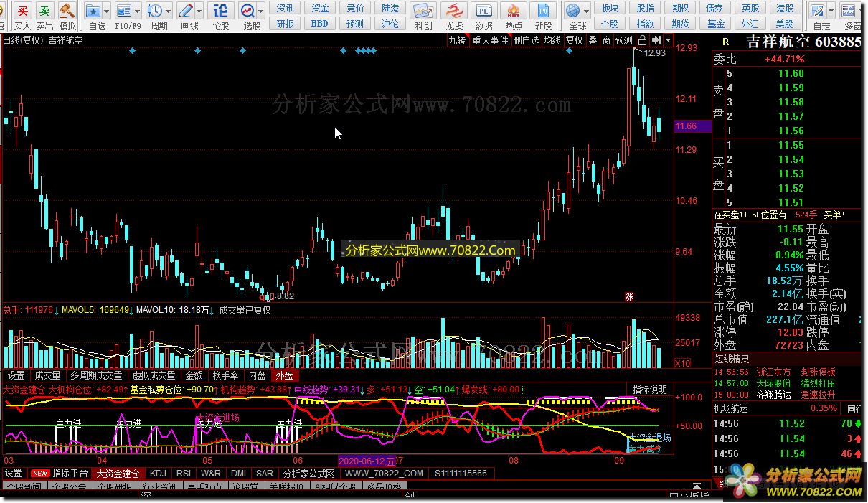
Task: Click the 齐翔腾达 entry in 短线精灵
Action: pos(772,395)
